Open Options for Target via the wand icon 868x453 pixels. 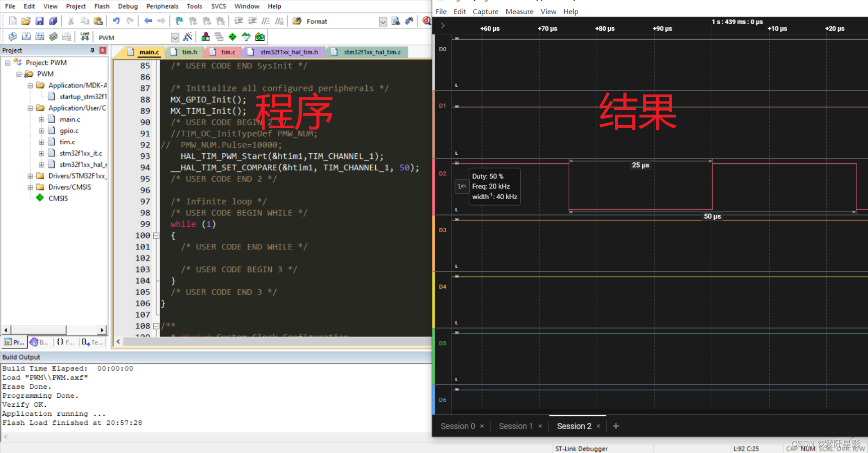187,36
